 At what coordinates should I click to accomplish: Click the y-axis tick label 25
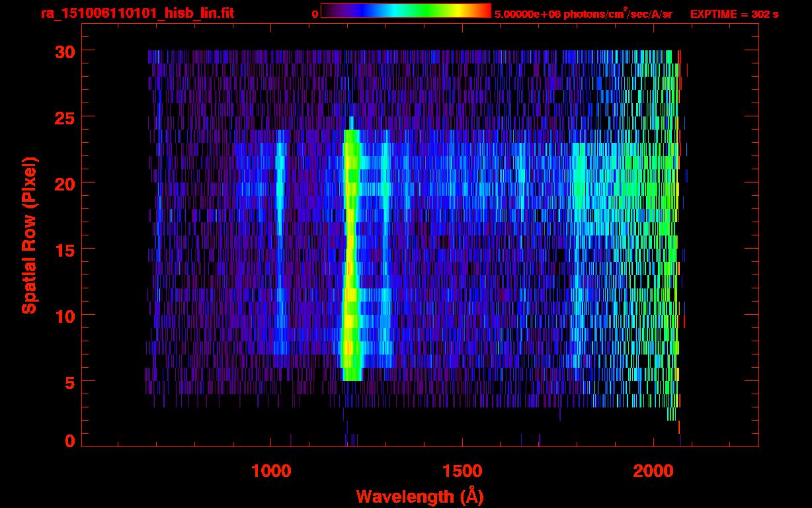[x=63, y=117]
